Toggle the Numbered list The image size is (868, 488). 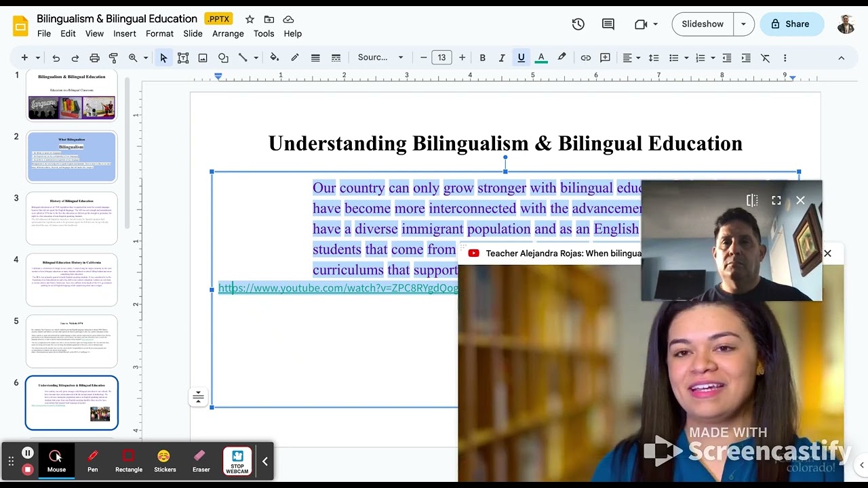click(701, 58)
